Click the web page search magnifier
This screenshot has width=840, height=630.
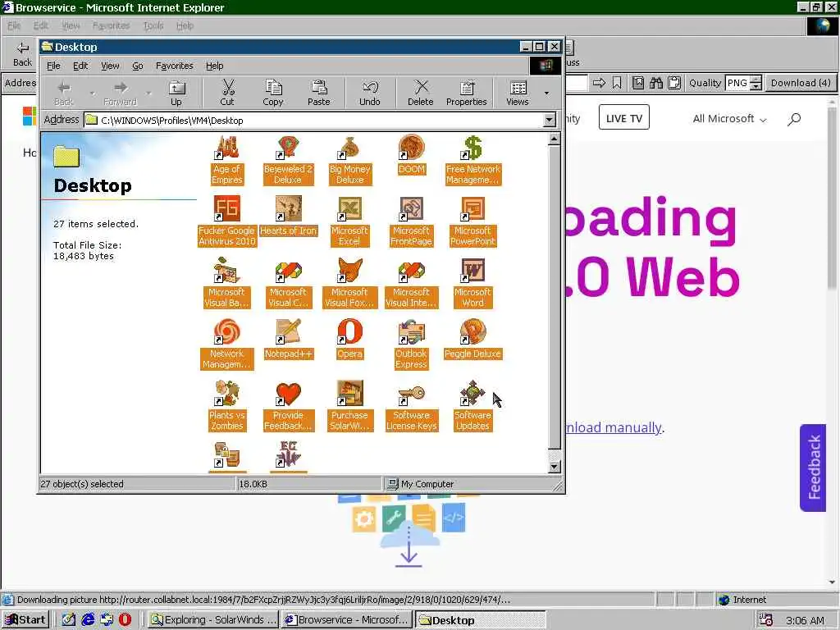[x=794, y=119]
